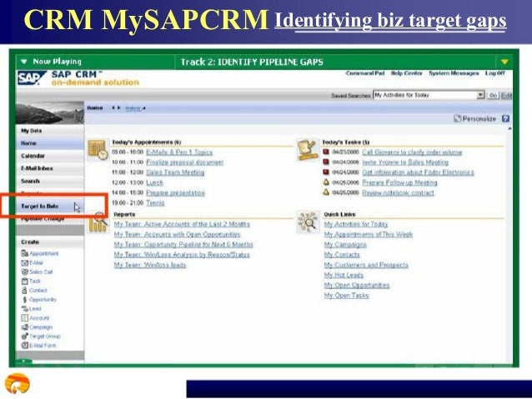
Task: Click the red priority icon for Call Giovanni task
Action: pyautogui.click(x=326, y=152)
